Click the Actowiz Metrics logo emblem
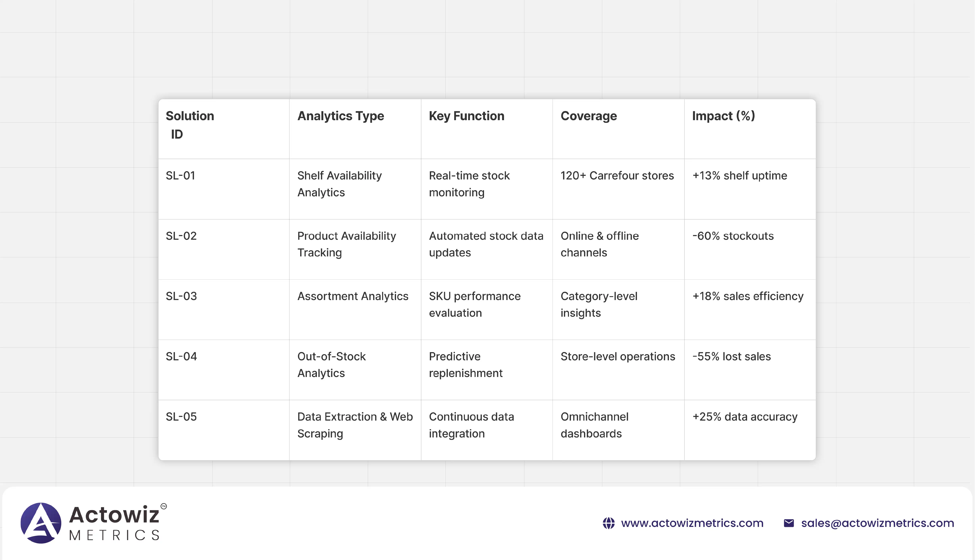 (x=41, y=523)
